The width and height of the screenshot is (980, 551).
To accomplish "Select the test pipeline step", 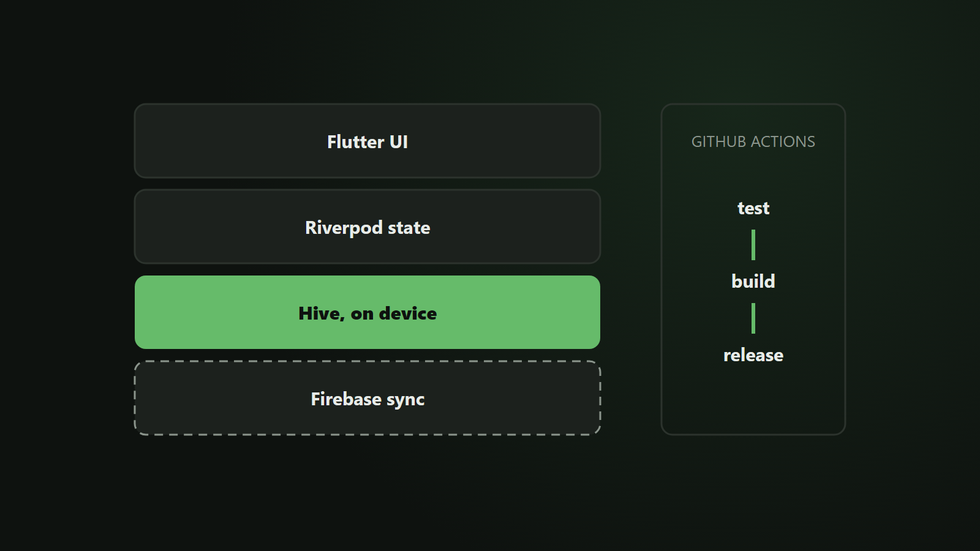I will coord(753,208).
